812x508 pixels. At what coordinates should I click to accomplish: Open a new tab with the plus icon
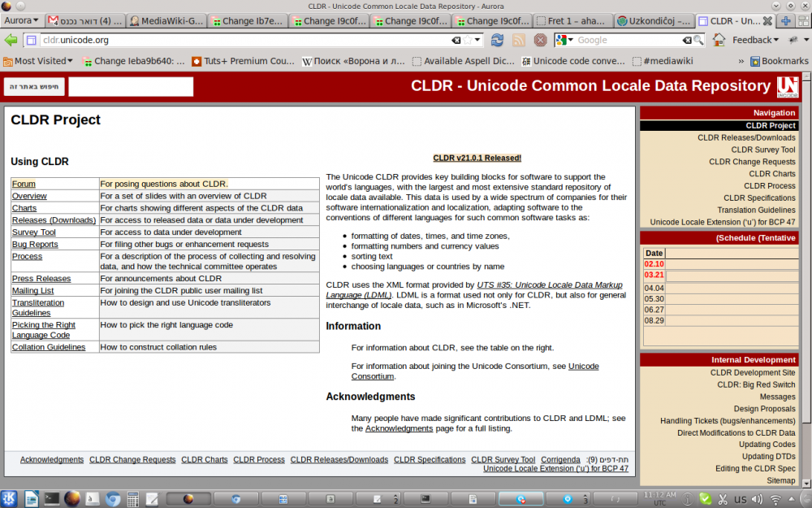tap(785, 21)
